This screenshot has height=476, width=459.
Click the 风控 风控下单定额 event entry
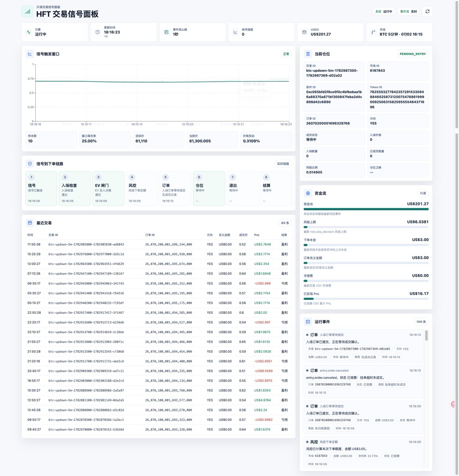tap(364, 452)
